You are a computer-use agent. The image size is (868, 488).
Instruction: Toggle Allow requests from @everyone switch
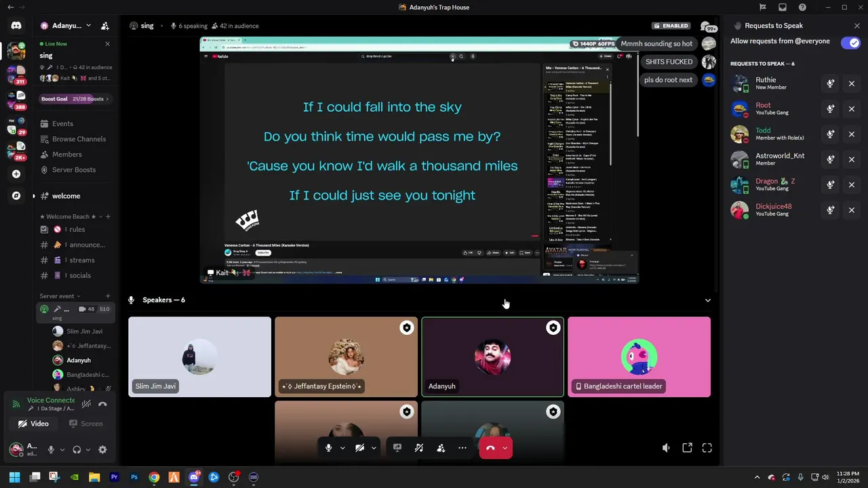tap(850, 43)
